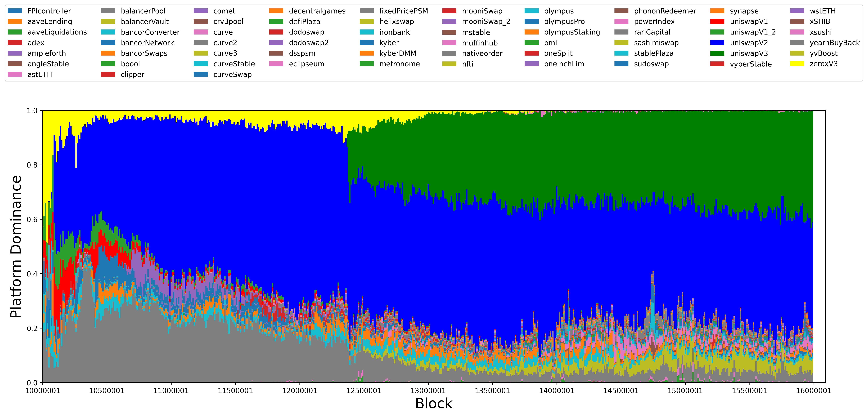Click the olympusStaking legend label
The height and width of the screenshot is (416, 868).
572,32
